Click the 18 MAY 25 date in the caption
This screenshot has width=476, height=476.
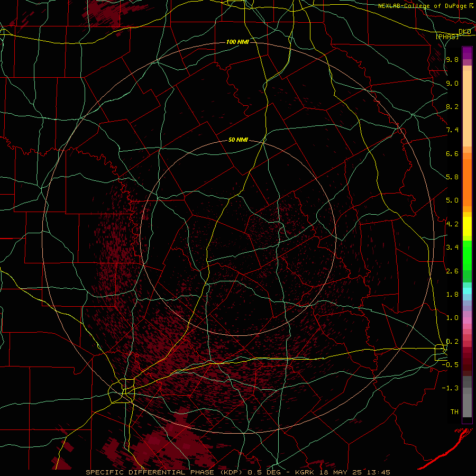click(342, 472)
